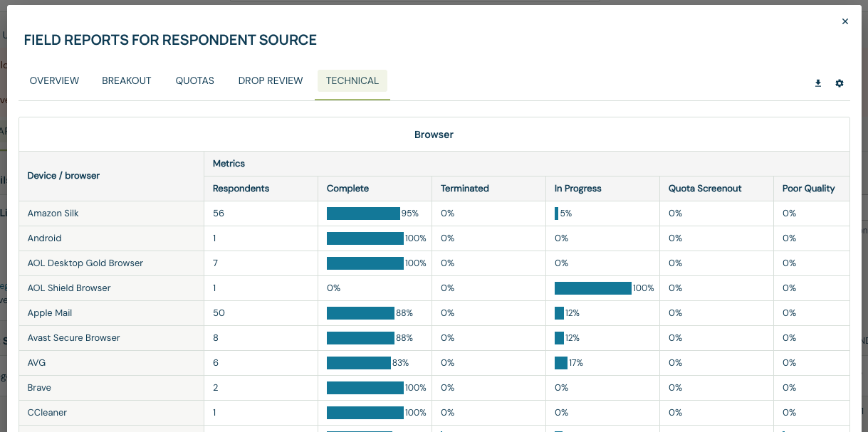The height and width of the screenshot is (432, 868).
Task: Select the AOL Shield Browser row label
Action: (x=69, y=288)
